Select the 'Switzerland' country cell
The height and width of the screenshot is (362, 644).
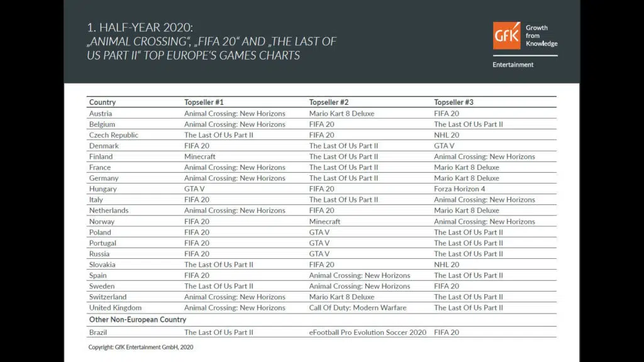pos(108,297)
